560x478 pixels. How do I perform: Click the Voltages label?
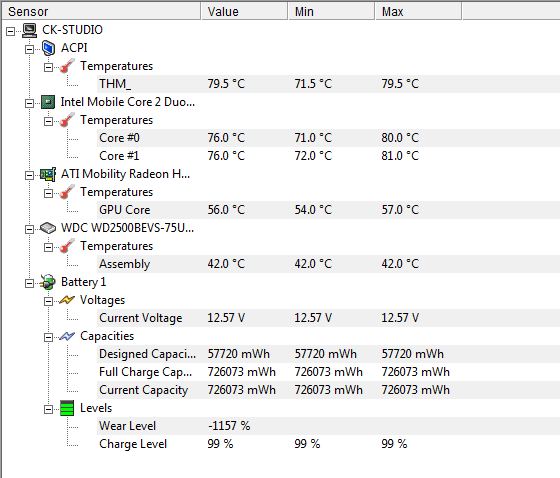coord(102,300)
